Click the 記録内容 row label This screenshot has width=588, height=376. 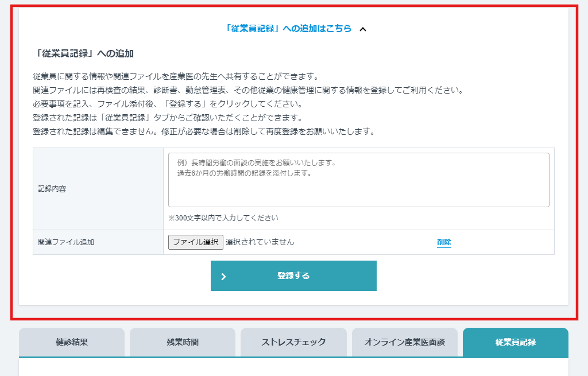[52, 189]
